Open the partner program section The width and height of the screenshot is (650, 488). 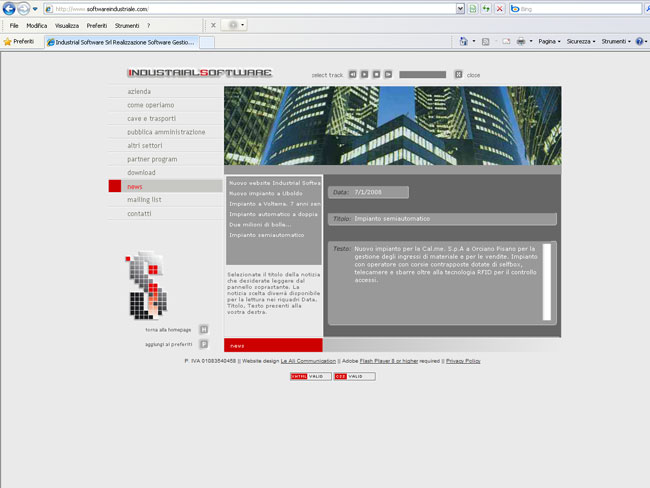point(152,159)
